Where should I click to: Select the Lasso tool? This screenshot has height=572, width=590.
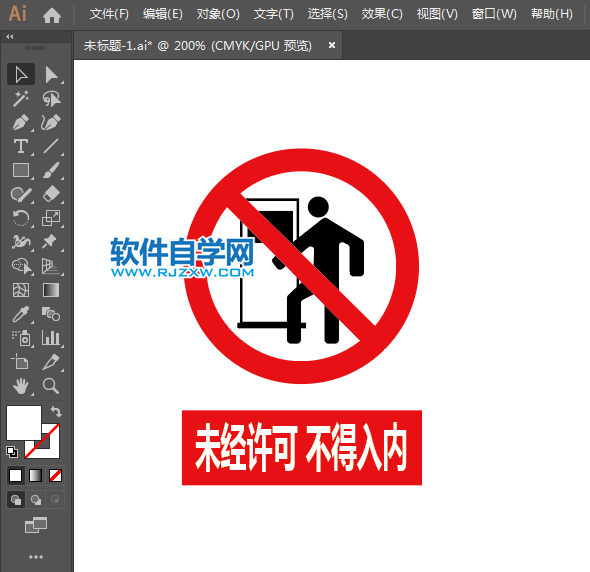tap(51, 98)
